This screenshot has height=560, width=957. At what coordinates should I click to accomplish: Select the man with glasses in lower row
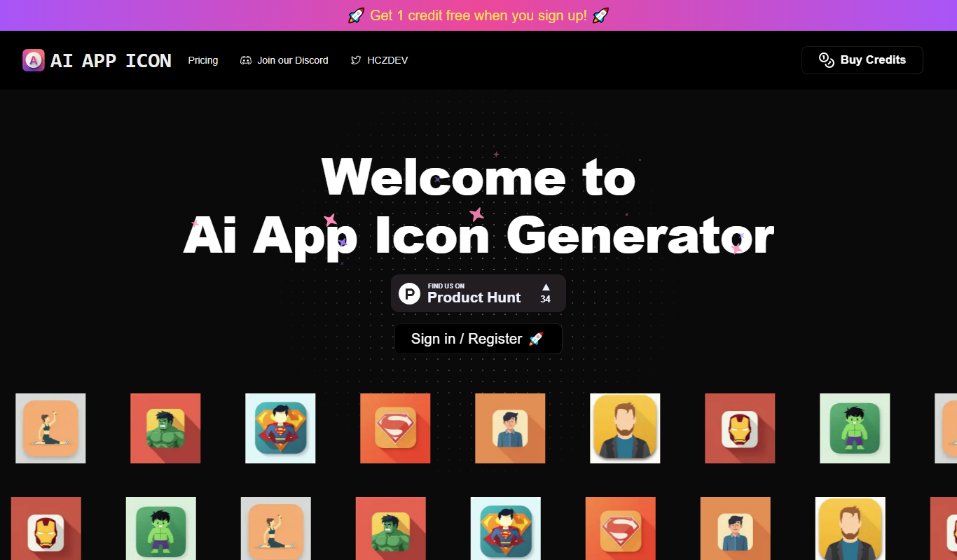736,528
